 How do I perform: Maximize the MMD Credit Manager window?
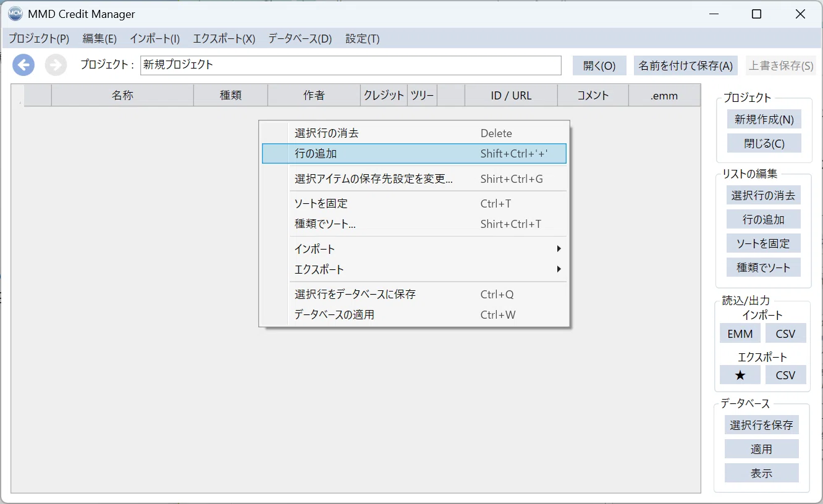[756, 14]
